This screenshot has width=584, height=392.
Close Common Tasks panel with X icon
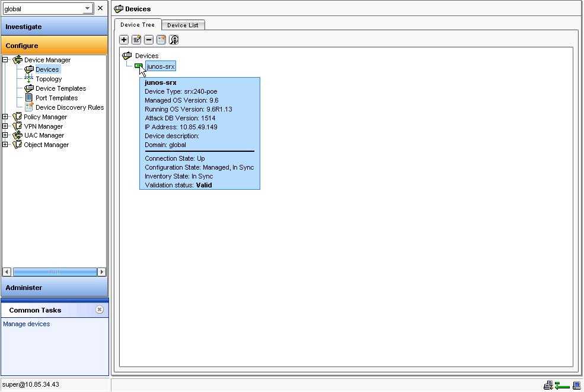[100, 310]
